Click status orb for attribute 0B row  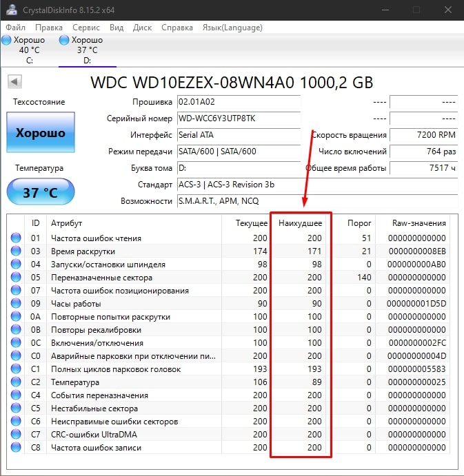tap(16, 329)
